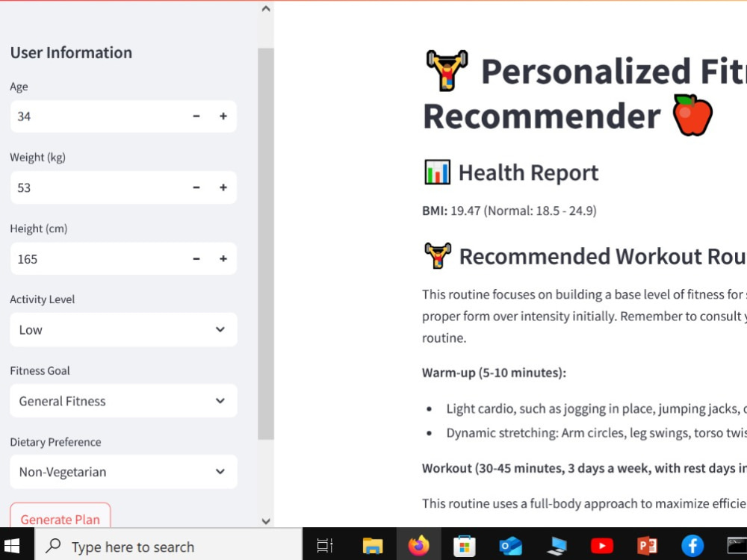Image resolution: width=747 pixels, height=560 pixels.
Task: Click the 'Light cardio' bullet item
Action: [596, 408]
